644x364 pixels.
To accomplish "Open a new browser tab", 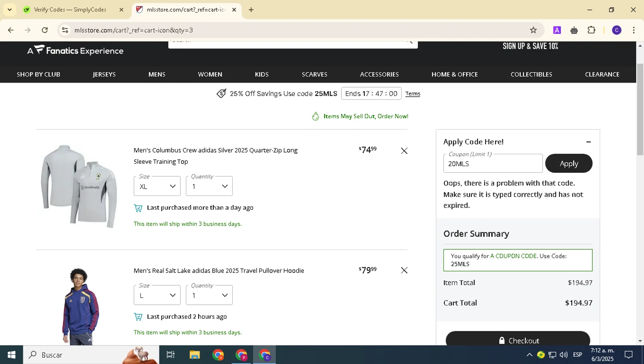I will [251, 10].
